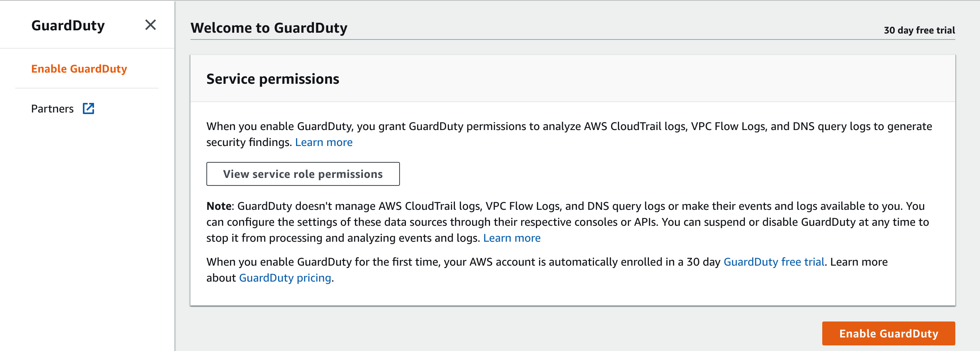Click the Welcome to GuardDuty heading
The image size is (980, 351).
(x=269, y=28)
